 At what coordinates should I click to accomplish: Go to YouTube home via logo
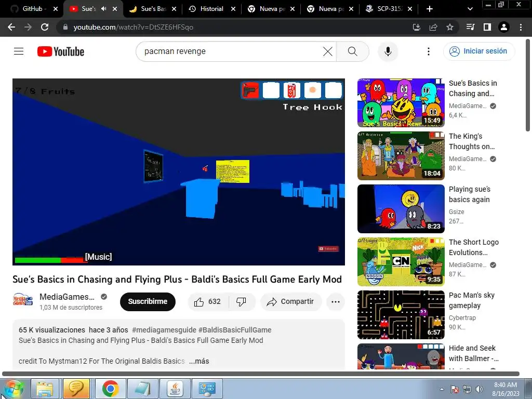tap(61, 51)
